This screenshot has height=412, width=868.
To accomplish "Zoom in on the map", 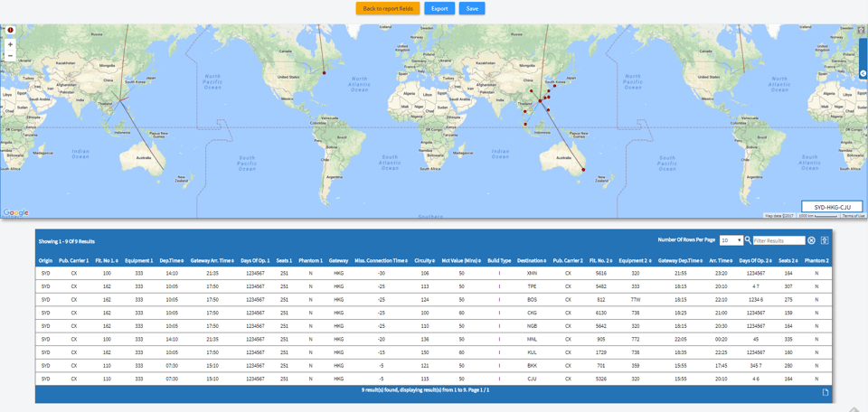I will click(10, 44).
